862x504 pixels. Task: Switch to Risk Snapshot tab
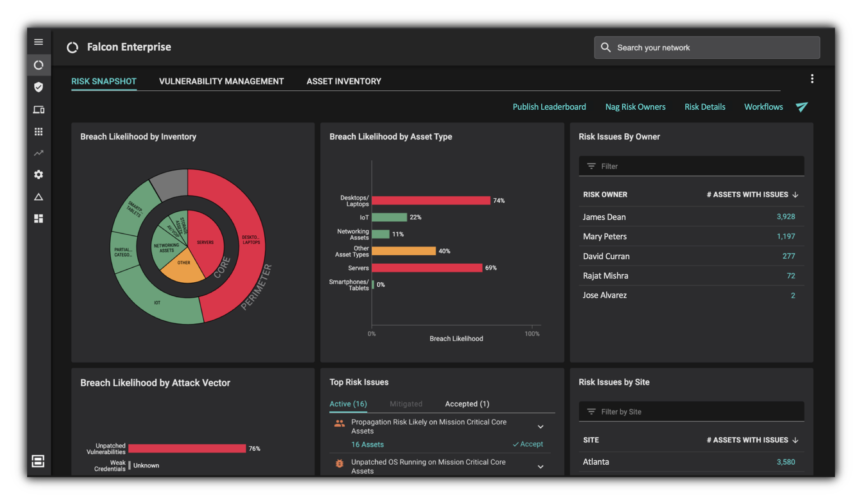pyautogui.click(x=104, y=81)
